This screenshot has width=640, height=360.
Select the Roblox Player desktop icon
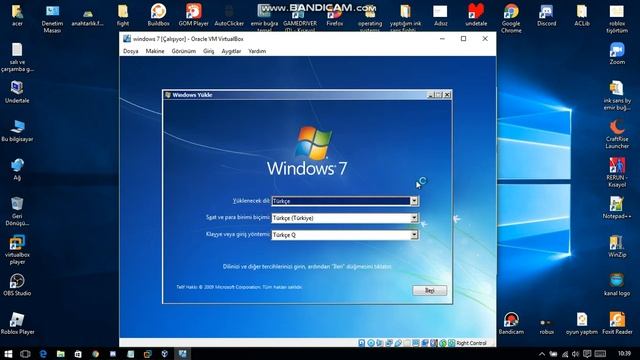[17, 323]
